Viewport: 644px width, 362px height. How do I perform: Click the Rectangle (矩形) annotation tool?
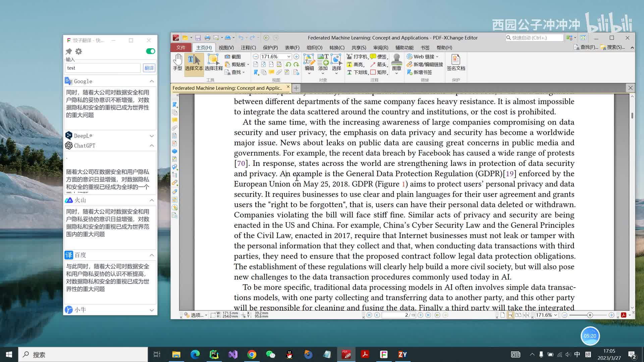(x=379, y=72)
